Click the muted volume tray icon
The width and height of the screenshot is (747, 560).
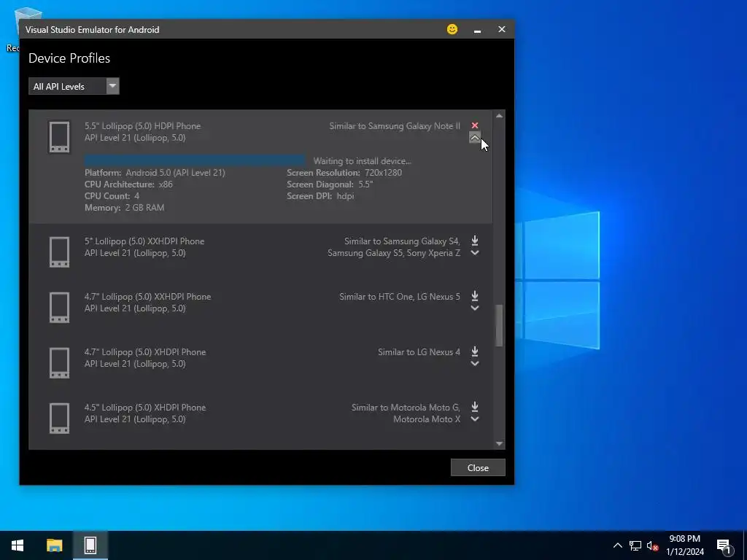coord(652,545)
